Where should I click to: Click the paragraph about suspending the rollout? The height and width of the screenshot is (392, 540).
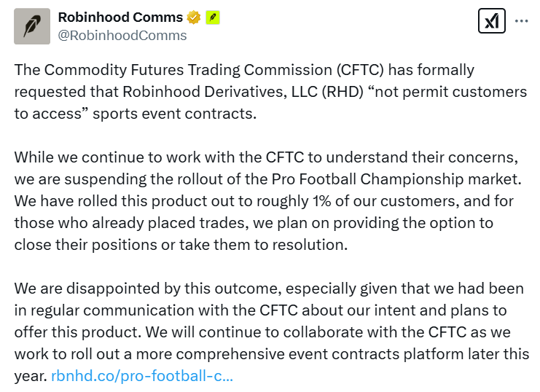[270, 201]
